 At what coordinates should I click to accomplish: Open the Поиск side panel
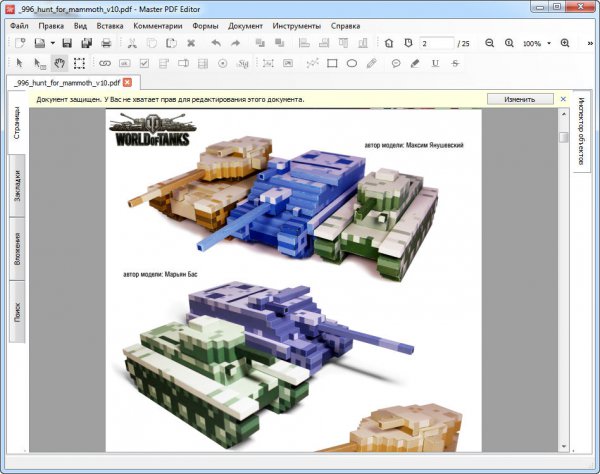[17, 311]
